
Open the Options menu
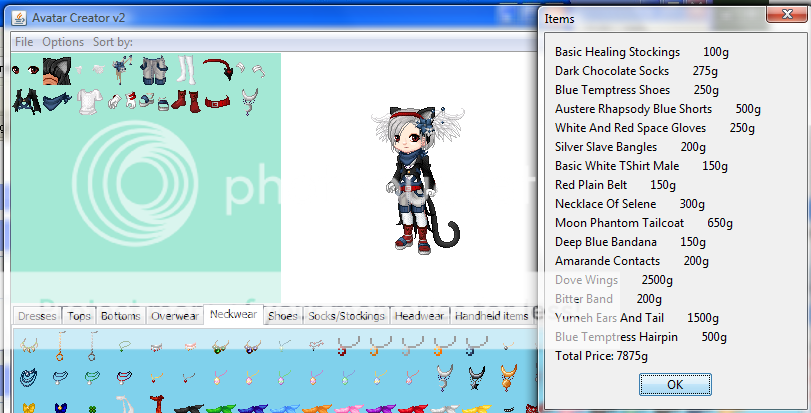click(x=63, y=42)
